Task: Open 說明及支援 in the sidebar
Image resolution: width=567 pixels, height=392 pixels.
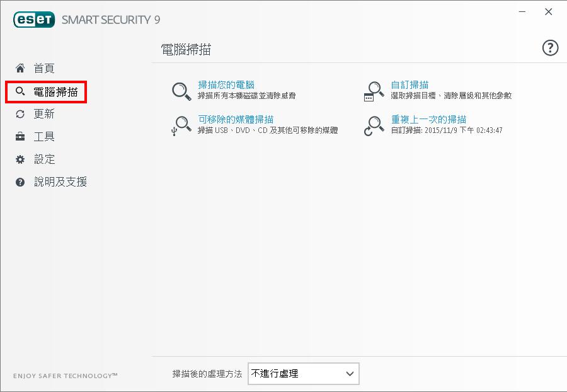Action: point(60,182)
